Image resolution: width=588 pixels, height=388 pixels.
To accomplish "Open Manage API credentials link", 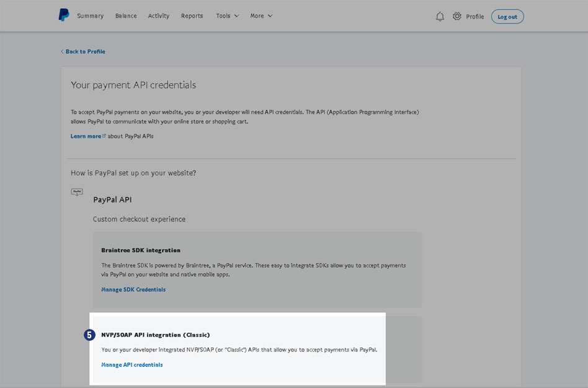I will 132,365.
